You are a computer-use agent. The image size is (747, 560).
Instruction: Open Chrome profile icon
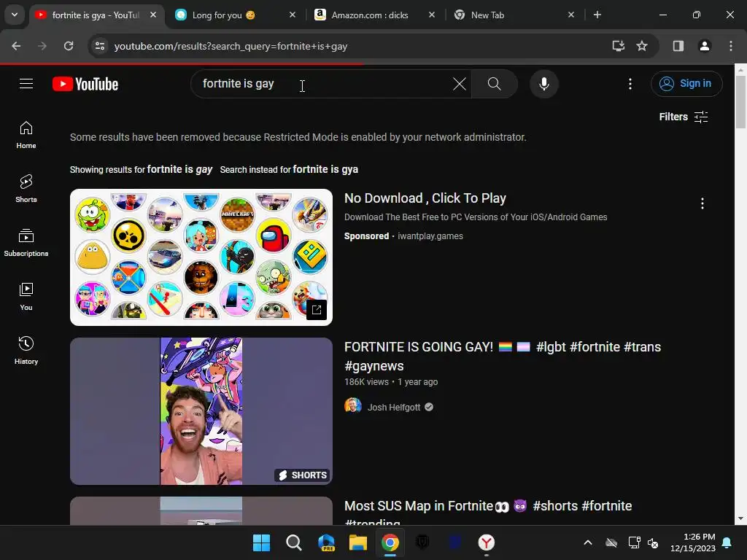tap(704, 46)
